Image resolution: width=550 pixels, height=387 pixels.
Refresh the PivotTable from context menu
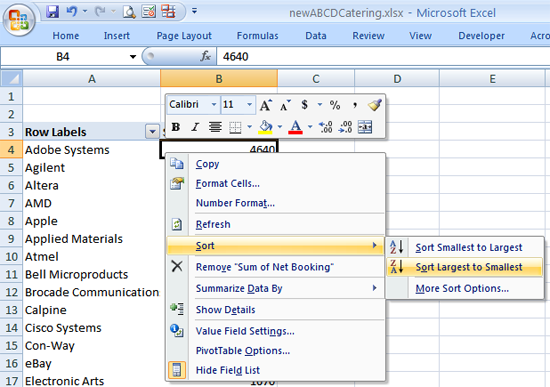tap(275, 224)
